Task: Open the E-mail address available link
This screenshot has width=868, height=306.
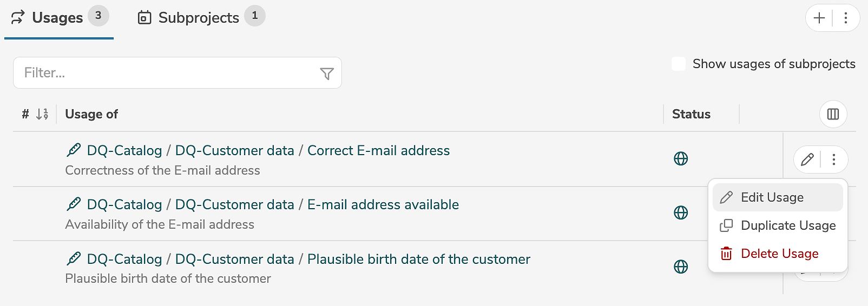Action: tap(383, 204)
